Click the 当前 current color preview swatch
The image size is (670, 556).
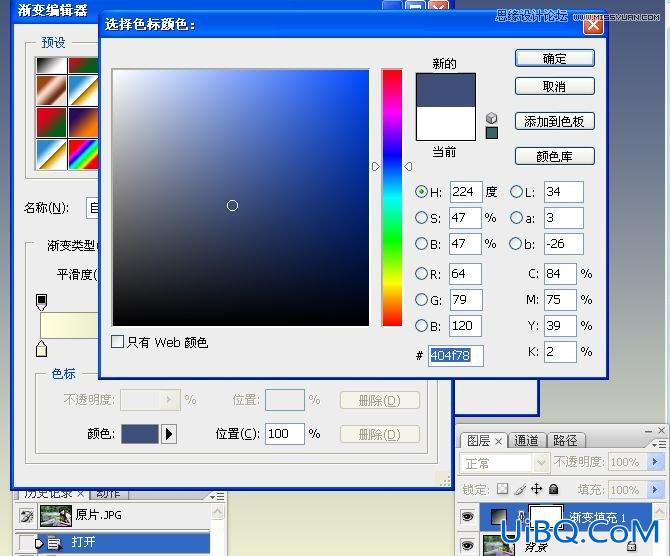(446, 123)
